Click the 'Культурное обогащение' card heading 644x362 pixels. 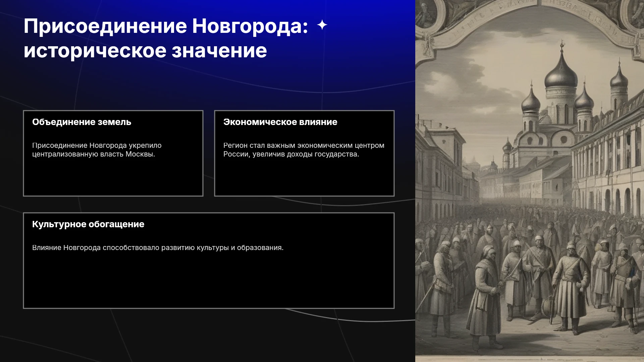coord(88,224)
